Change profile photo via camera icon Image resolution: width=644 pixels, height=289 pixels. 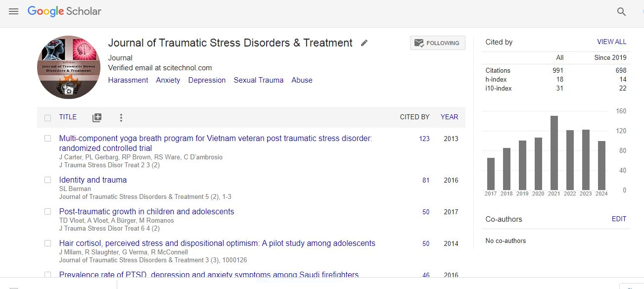tap(68, 90)
